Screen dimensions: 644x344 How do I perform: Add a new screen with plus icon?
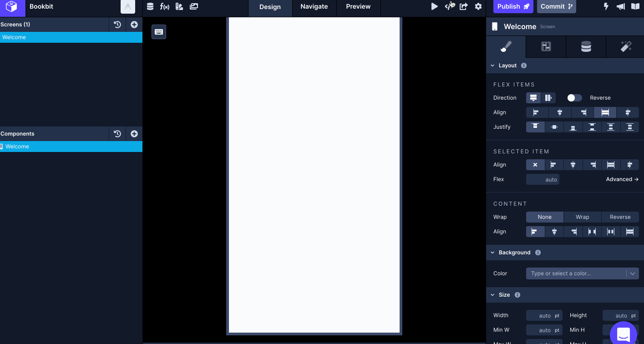pos(134,25)
